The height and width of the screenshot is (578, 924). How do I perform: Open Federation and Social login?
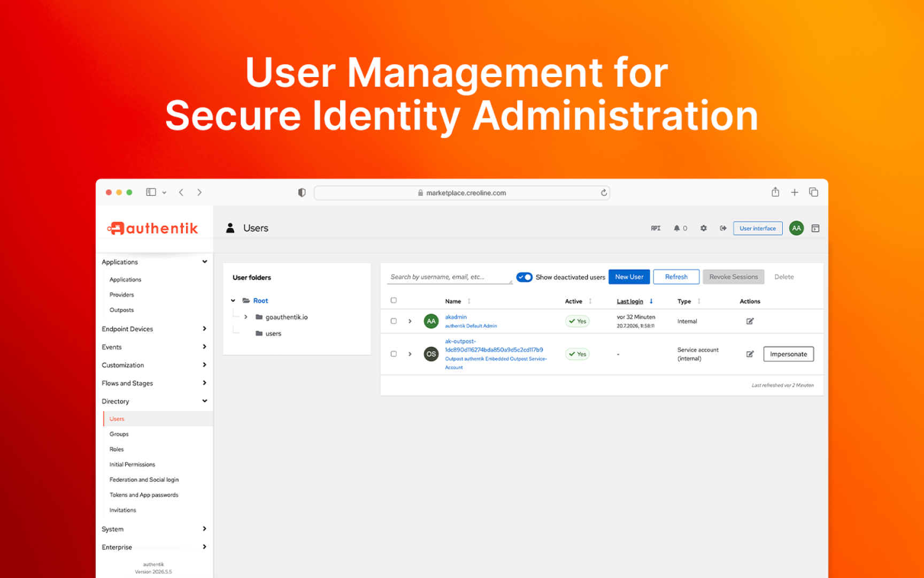[x=144, y=480]
